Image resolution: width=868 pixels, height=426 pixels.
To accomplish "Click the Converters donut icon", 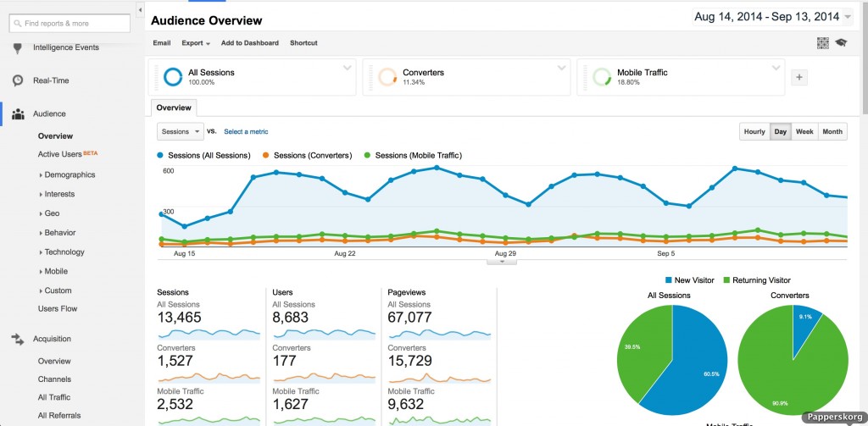I will tap(387, 77).
